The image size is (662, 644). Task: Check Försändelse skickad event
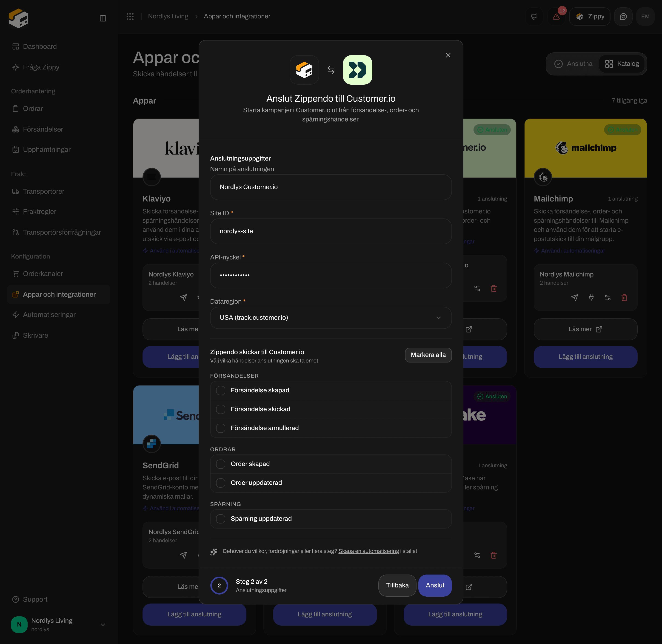(220, 409)
